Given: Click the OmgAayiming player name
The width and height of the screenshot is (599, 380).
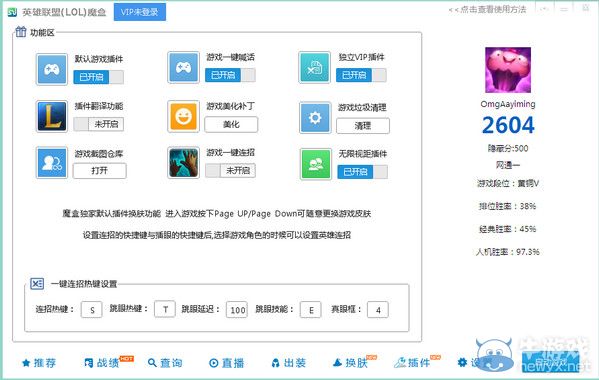Looking at the screenshot, I should pos(508,104).
